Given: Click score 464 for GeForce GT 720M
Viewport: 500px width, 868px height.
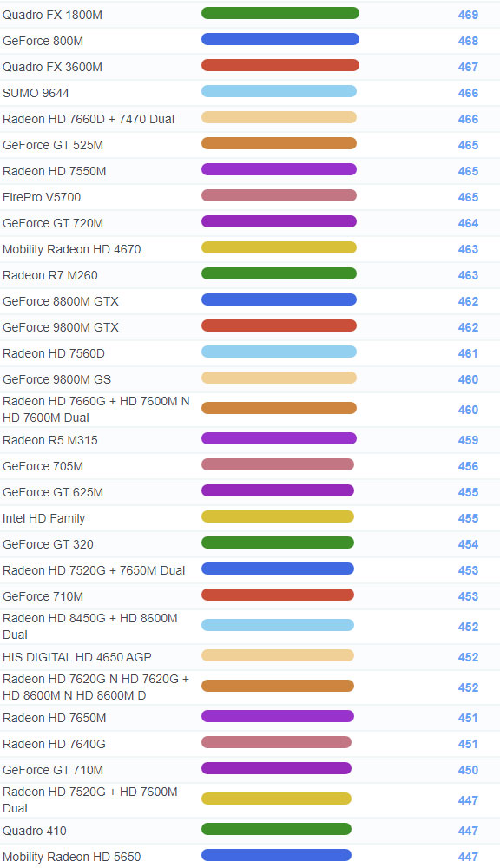Looking at the screenshot, I should (468, 223).
